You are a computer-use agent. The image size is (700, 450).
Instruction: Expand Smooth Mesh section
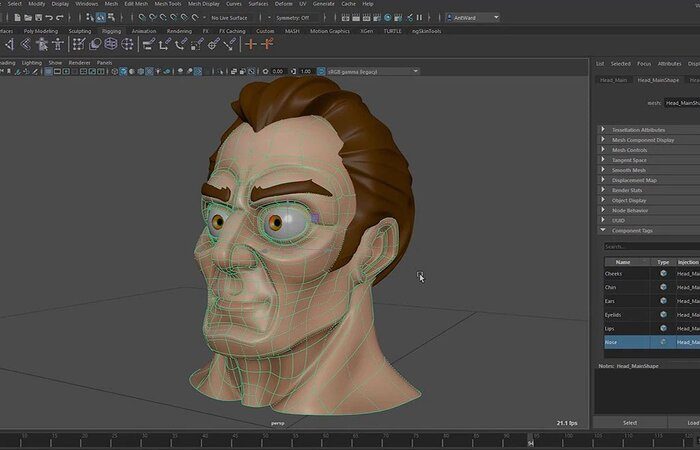coord(603,170)
